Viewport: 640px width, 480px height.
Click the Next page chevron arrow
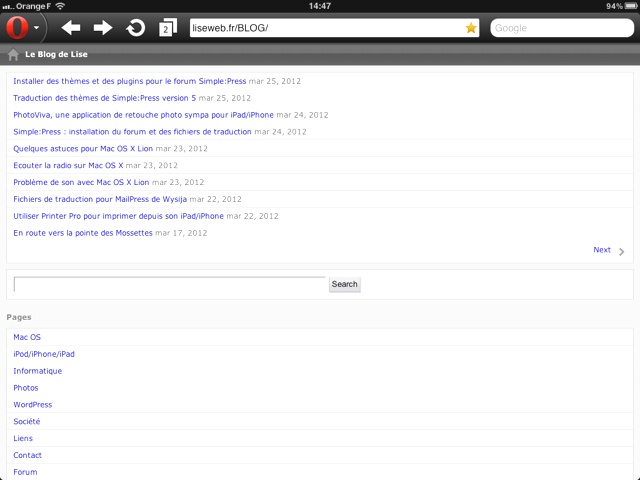coord(622,252)
